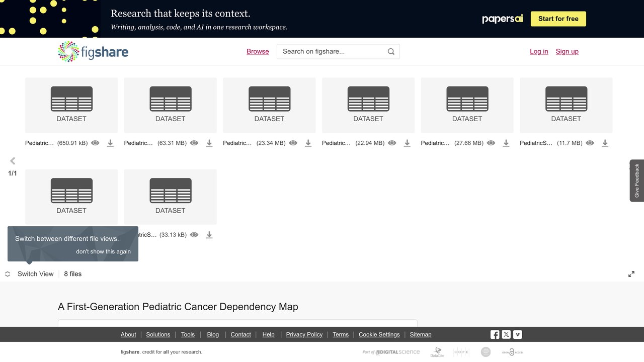
Task: Focus the Search on figshare field
Action: tap(332, 51)
